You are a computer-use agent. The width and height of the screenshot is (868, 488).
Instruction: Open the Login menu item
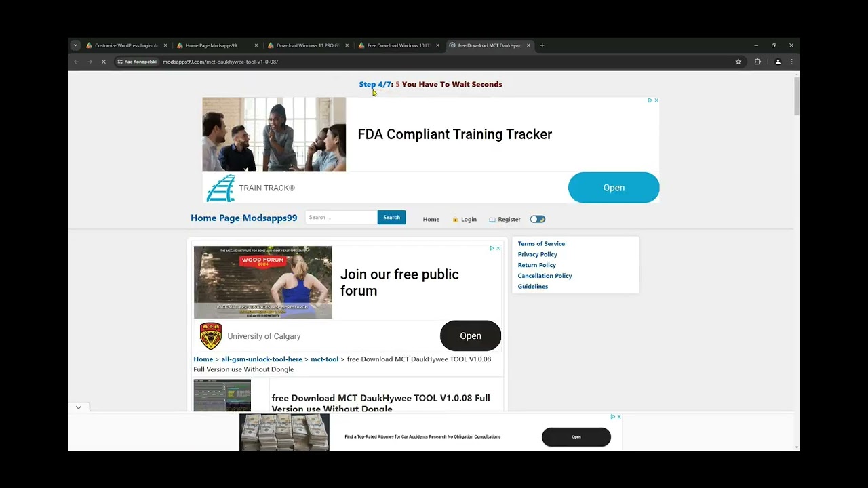(465, 219)
